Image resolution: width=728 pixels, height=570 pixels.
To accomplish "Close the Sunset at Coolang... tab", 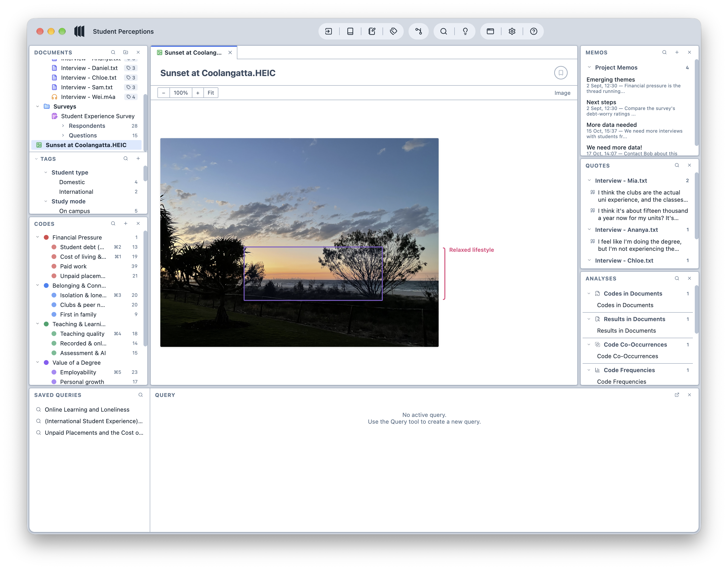I will click(230, 53).
